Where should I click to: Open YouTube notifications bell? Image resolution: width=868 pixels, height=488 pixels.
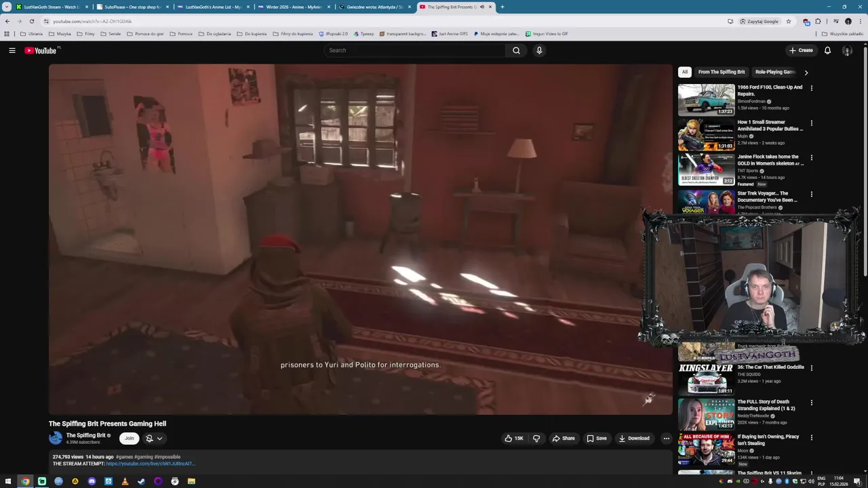(x=827, y=50)
